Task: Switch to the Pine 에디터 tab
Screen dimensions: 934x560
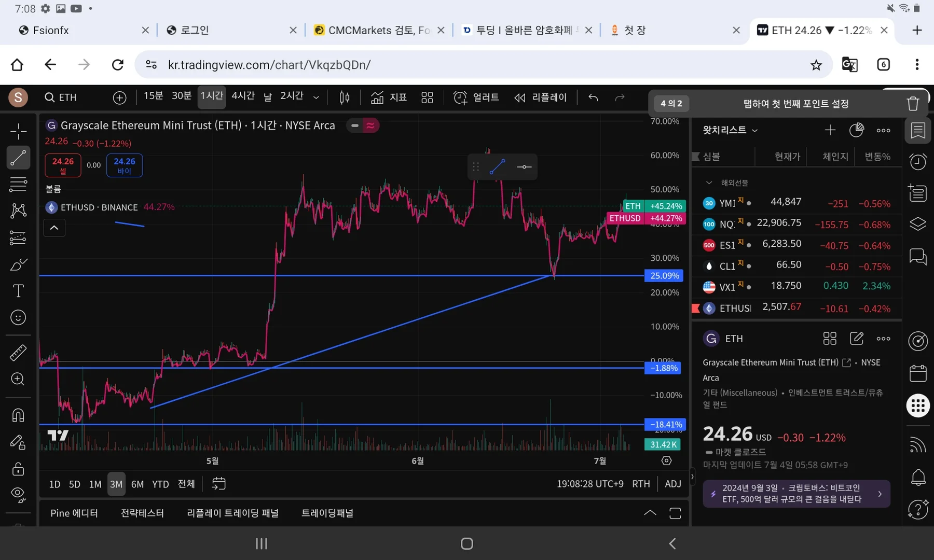Action: pos(74,513)
